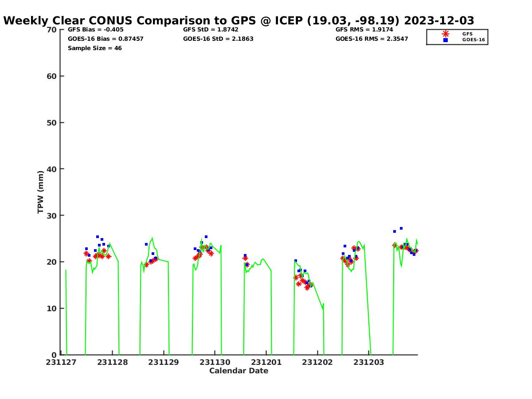
Task: Click the GOES-16 StD = 2.1863 value
Action: click(x=218, y=39)
